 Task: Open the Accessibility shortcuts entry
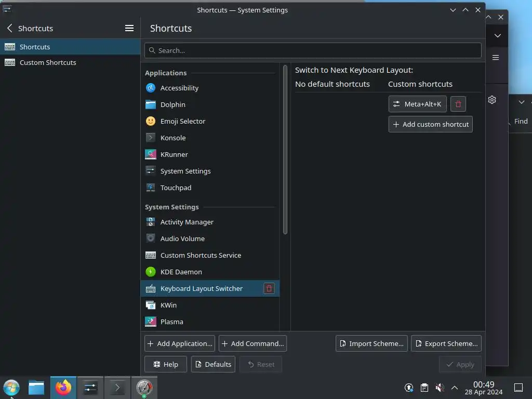[210, 88]
